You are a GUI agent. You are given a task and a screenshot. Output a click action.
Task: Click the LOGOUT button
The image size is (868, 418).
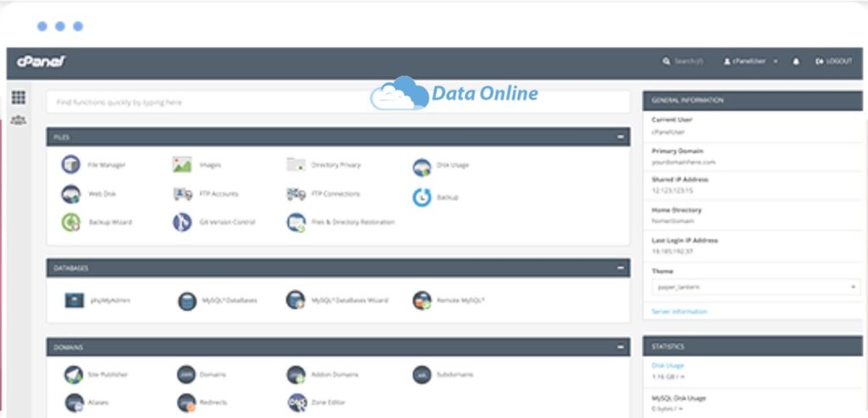click(x=834, y=61)
